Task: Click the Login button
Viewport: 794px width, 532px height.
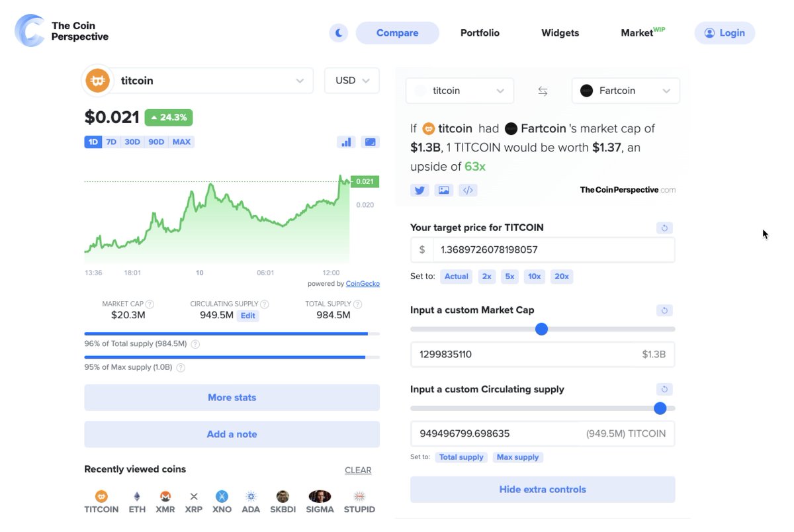Action: point(725,33)
